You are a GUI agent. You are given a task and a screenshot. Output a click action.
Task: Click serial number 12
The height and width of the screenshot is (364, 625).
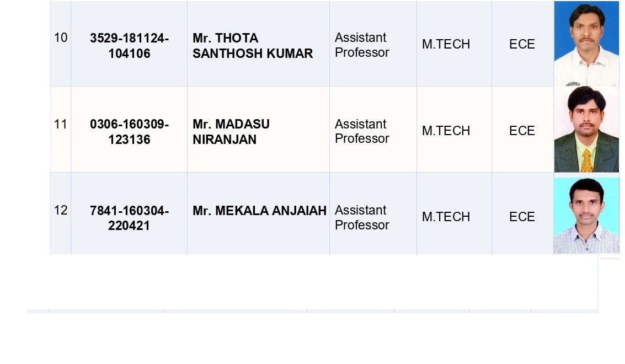[x=61, y=210]
